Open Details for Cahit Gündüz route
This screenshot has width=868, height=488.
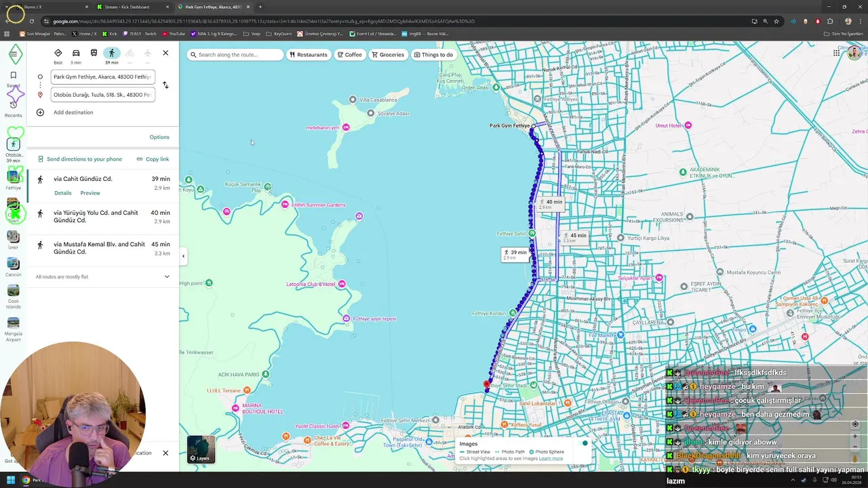[62, 193]
